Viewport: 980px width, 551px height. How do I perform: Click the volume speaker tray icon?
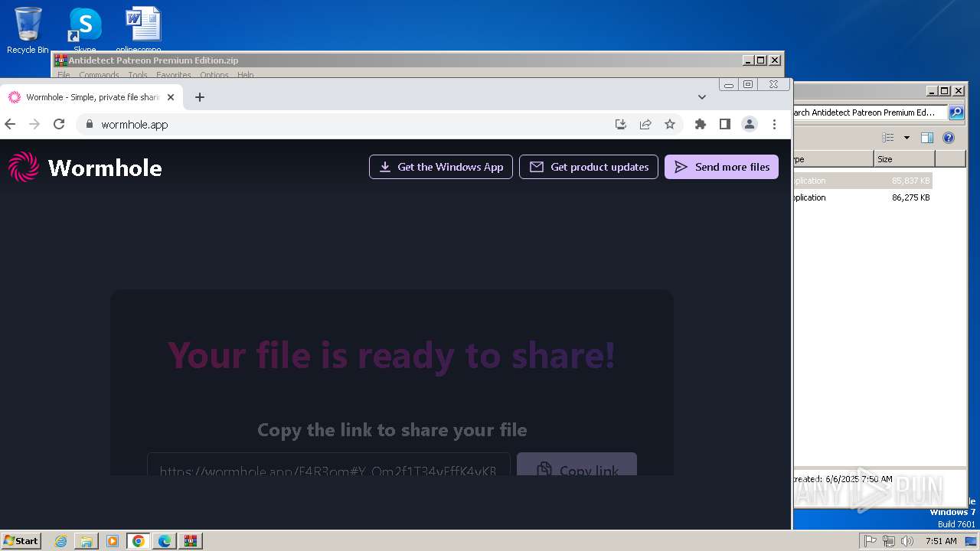(x=907, y=541)
